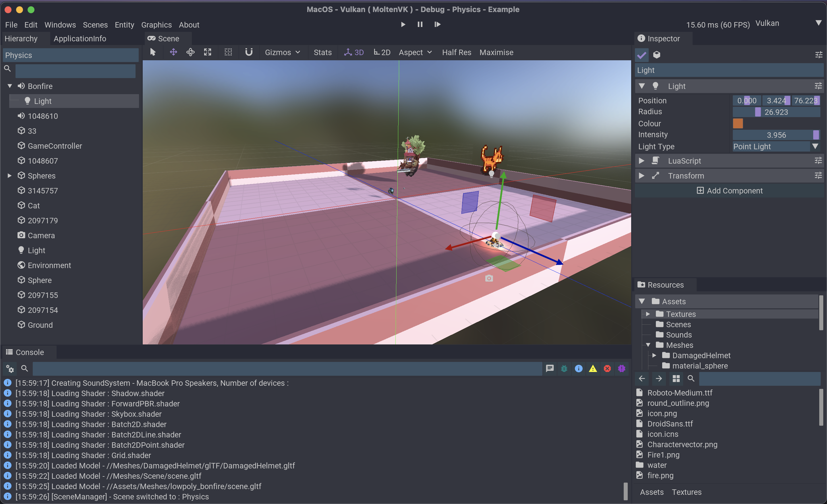
Task: Open the Graphics menu
Action: pos(156,25)
